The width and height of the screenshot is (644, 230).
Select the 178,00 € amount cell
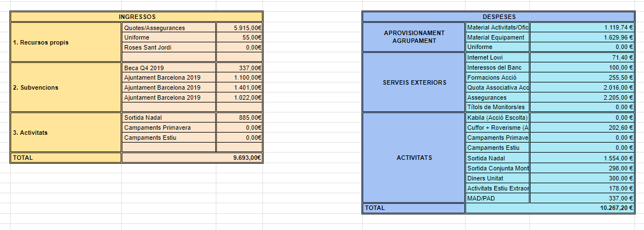point(582,188)
